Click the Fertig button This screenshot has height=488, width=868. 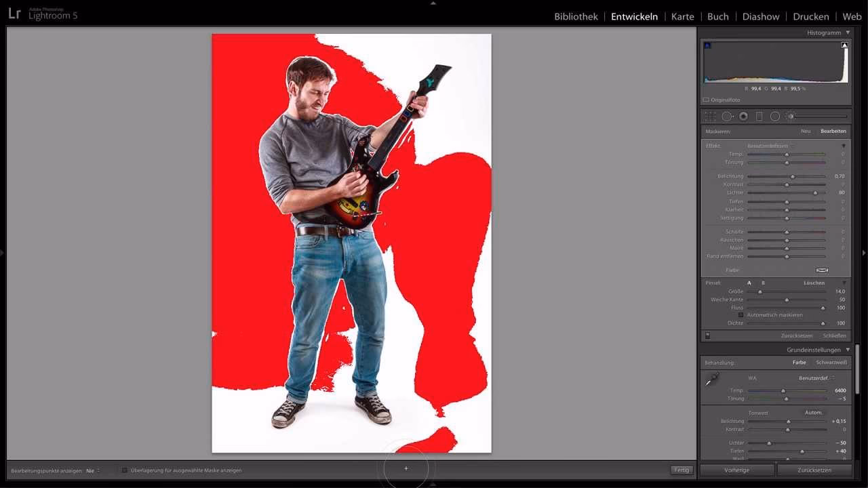click(x=682, y=470)
